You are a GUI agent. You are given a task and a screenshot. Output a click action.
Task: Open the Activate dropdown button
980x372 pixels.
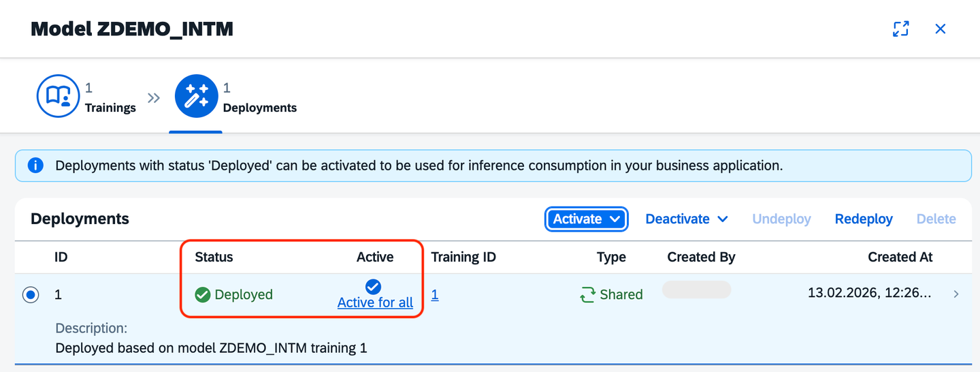[586, 219]
